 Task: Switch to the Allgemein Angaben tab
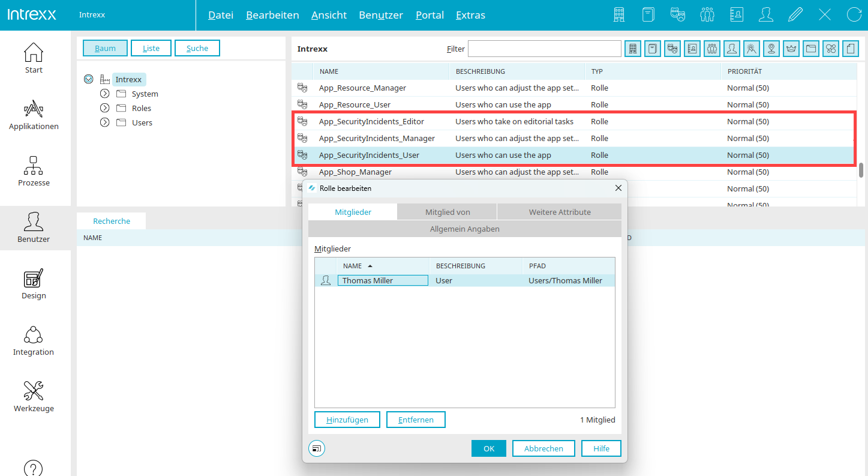465,229
